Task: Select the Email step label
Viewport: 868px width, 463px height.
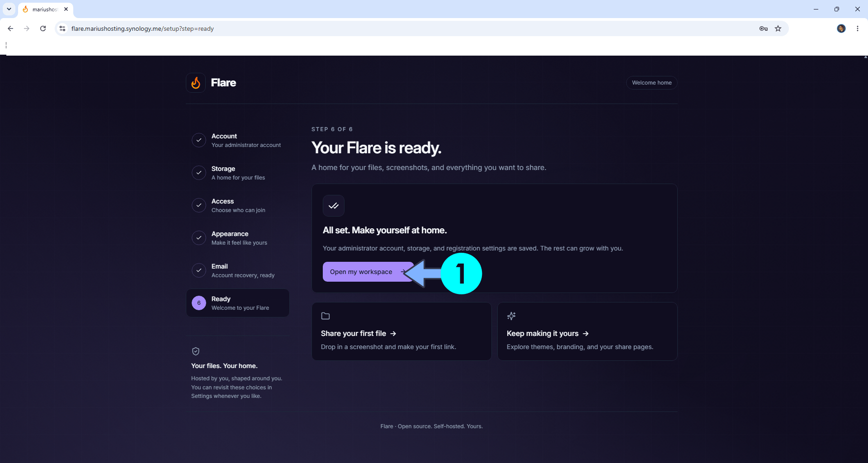Action: pos(220,266)
